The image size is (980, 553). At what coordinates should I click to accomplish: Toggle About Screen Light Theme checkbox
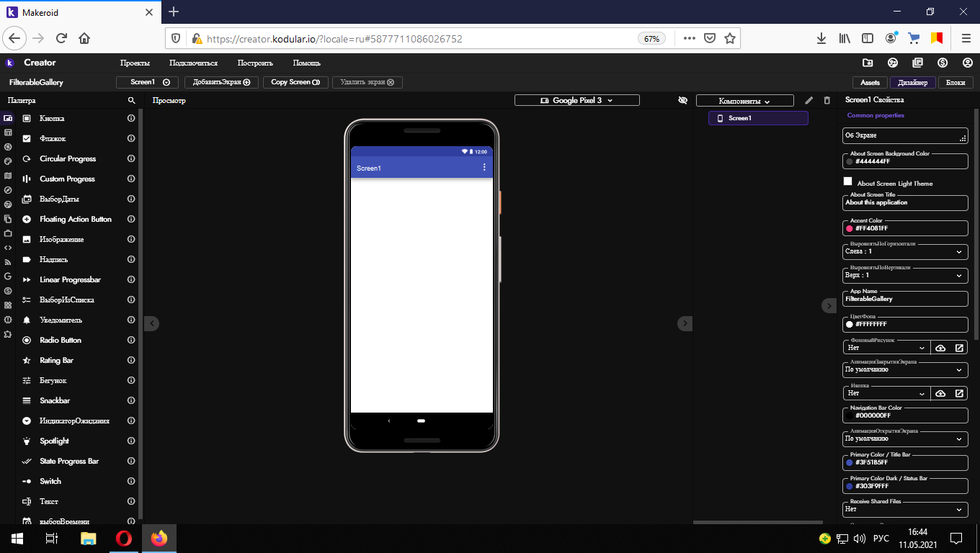(848, 181)
